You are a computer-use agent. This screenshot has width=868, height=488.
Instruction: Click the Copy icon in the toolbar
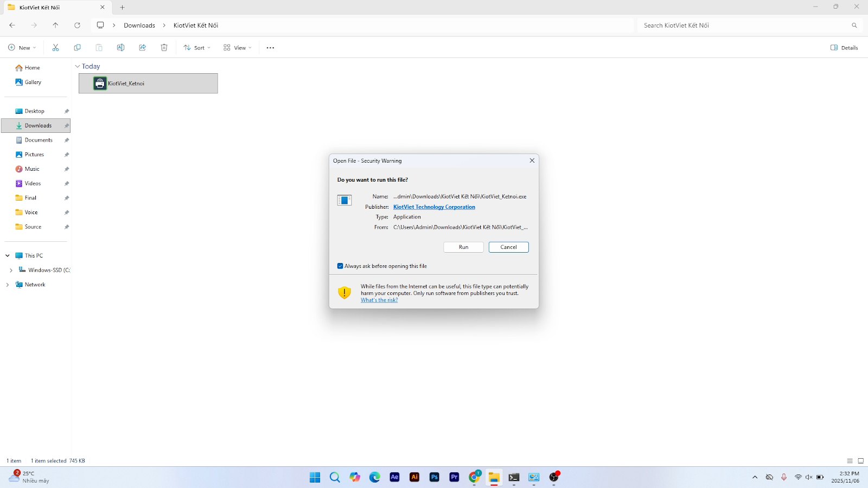click(77, 48)
